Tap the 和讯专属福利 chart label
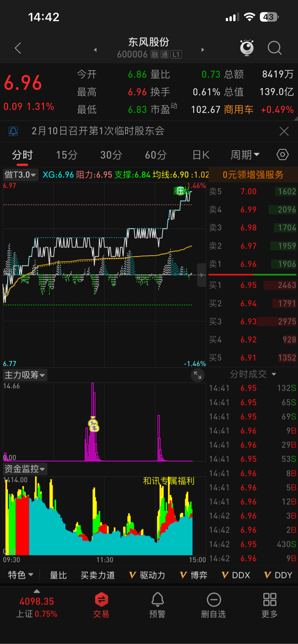Viewport: 298px width, 644px height. (169, 481)
